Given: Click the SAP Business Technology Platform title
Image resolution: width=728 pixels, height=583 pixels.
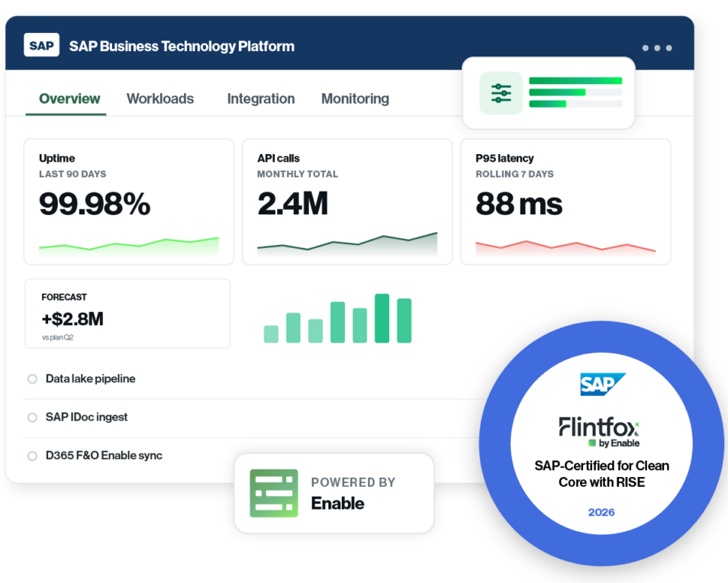Looking at the screenshot, I should tap(182, 46).
